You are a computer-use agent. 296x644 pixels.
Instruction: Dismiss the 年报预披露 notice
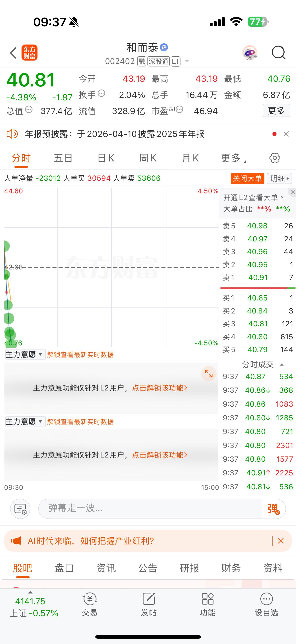(x=286, y=134)
